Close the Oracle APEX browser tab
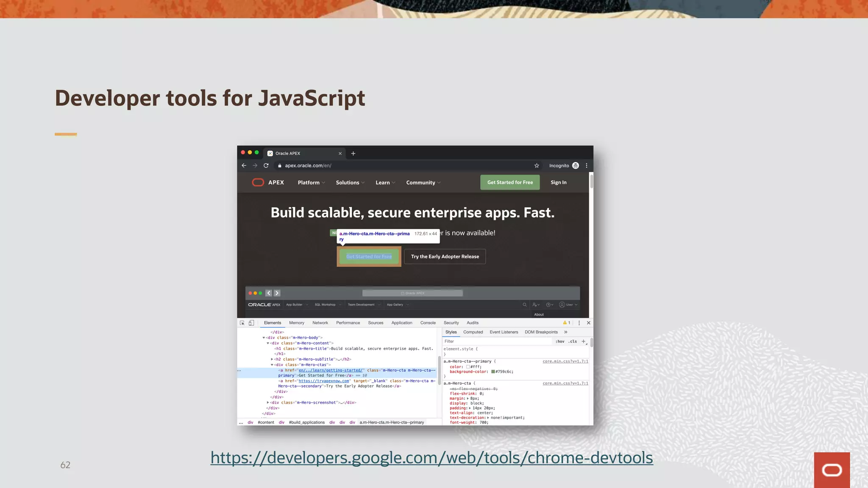The height and width of the screenshot is (488, 868). pos(340,153)
